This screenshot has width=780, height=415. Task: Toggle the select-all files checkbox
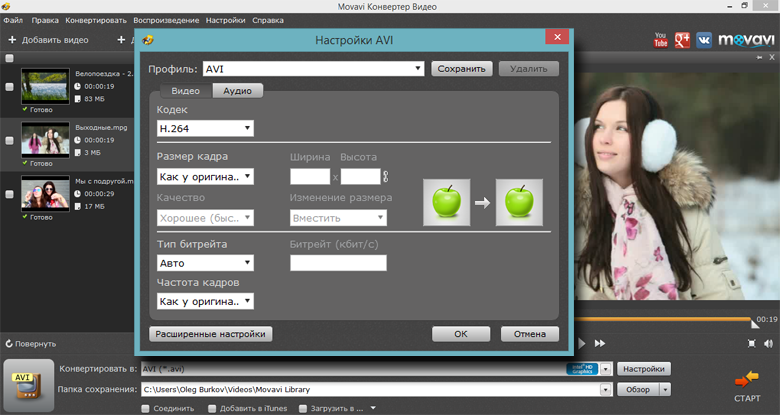tap(9, 58)
